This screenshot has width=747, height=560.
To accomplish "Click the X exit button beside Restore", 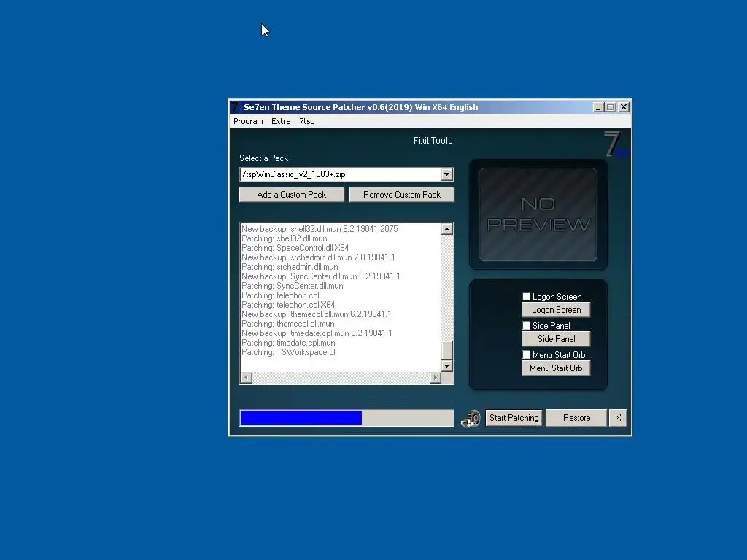I will tap(618, 418).
